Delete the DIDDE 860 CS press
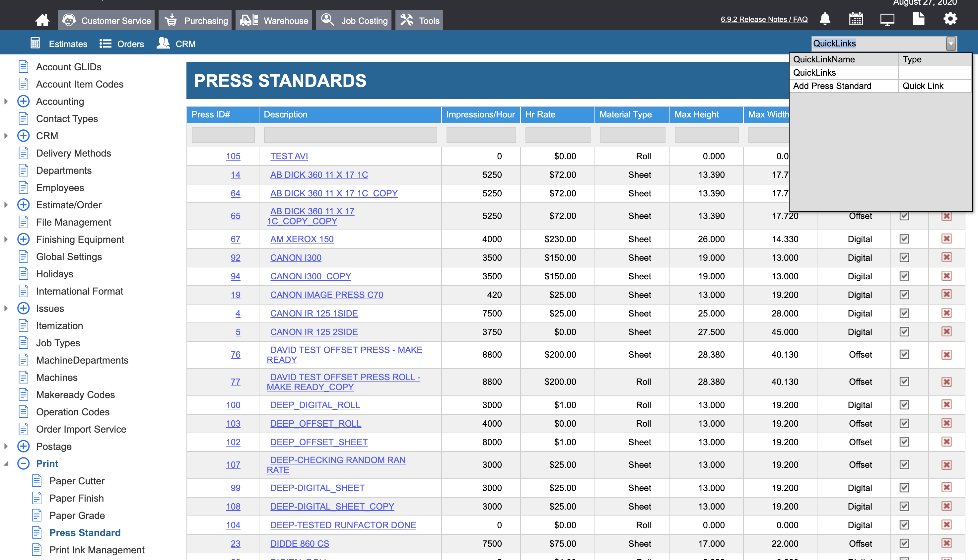978x560 pixels. [x=946, y=543]
